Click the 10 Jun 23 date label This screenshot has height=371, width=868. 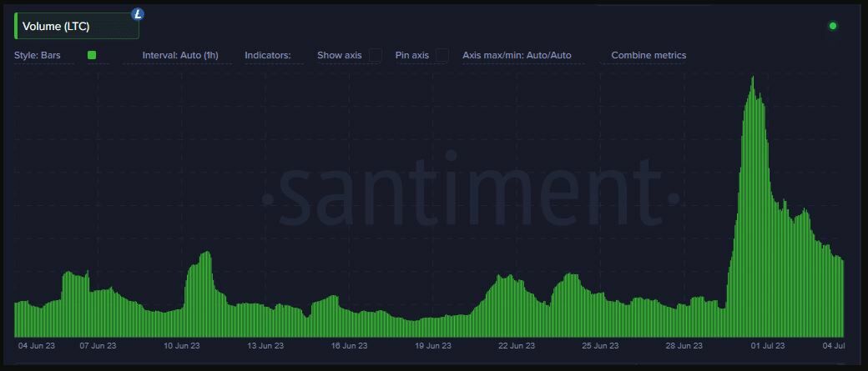182,346
